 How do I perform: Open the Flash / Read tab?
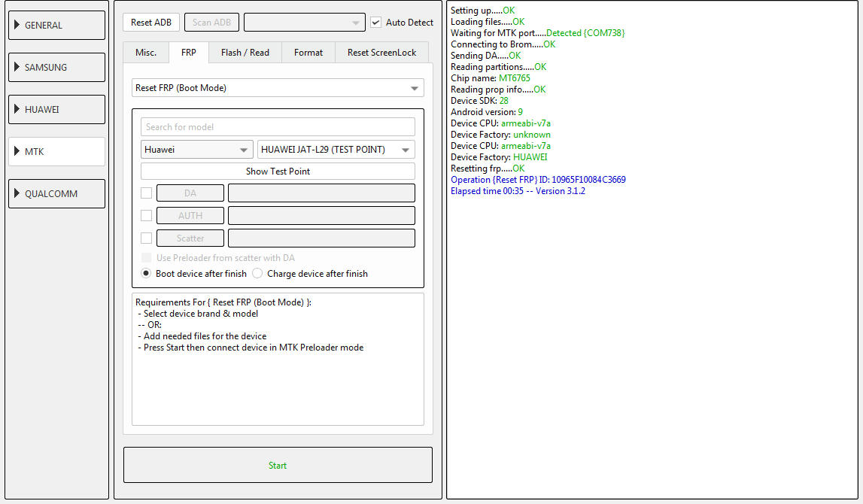245,53
